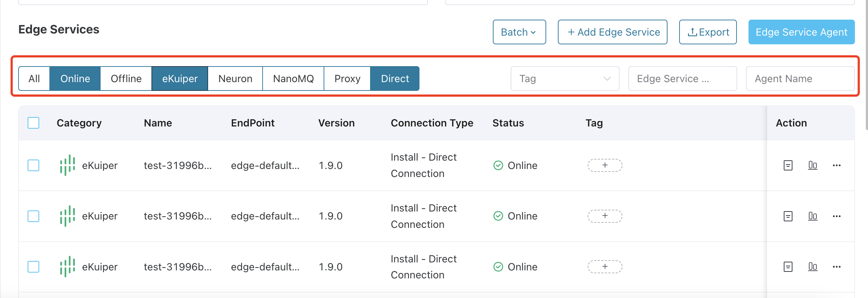Open details icon in second eKuiper row

point(788,216)
